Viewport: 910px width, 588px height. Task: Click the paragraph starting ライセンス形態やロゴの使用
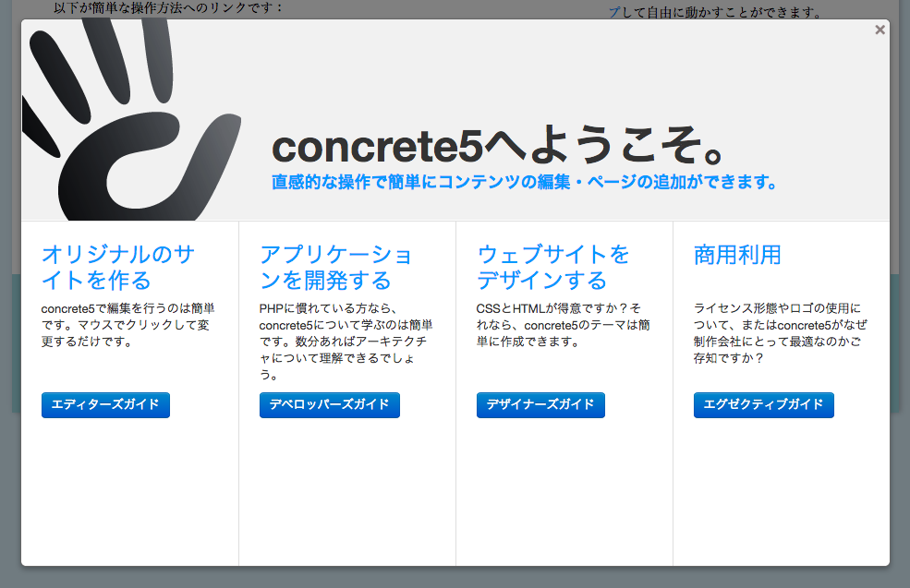coord(781,333)
